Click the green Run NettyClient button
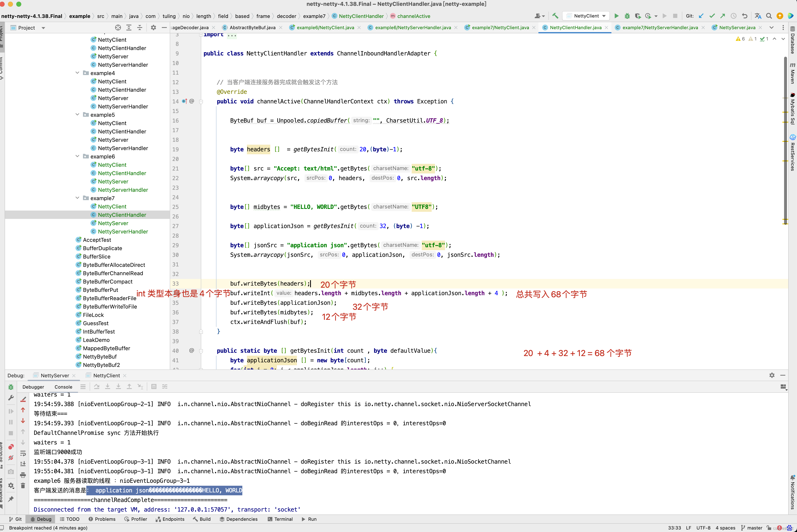This screenshot has width=797, height=532. tap(616, 16)
